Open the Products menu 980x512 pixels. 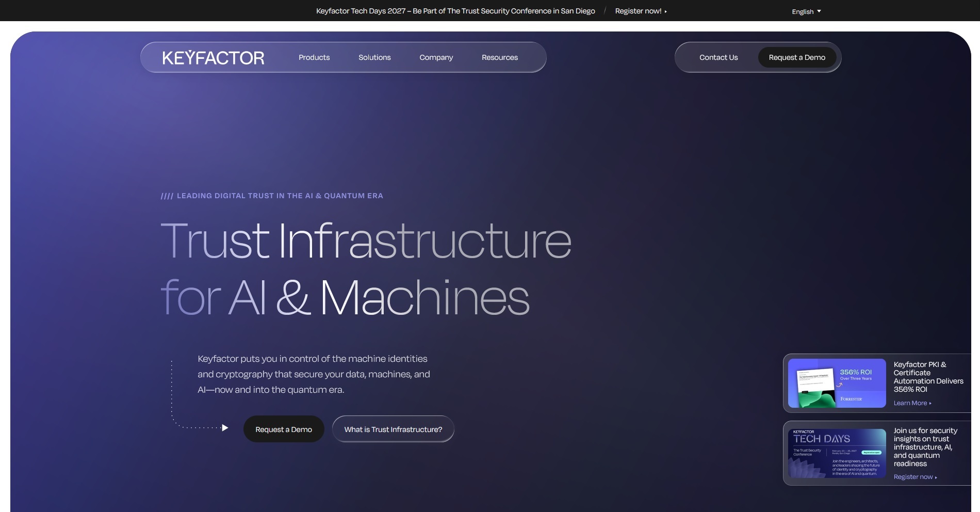pos(314,57)
